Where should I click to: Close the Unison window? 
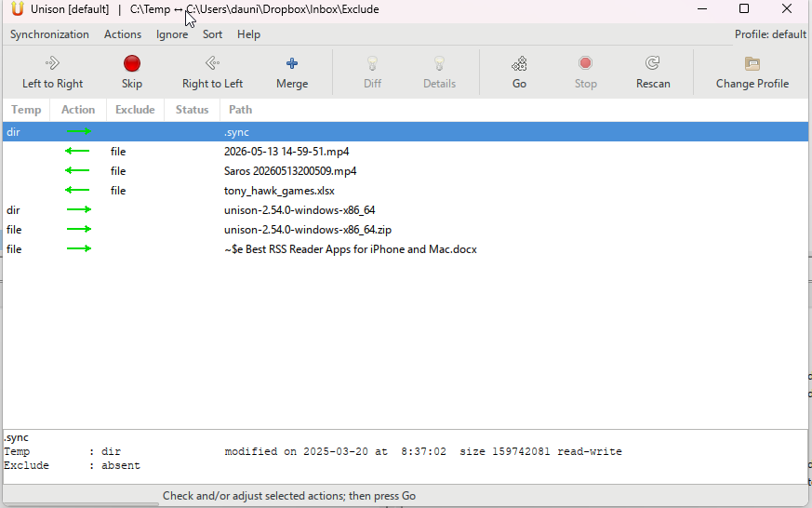pyautogui.click(x=787, y=8)
